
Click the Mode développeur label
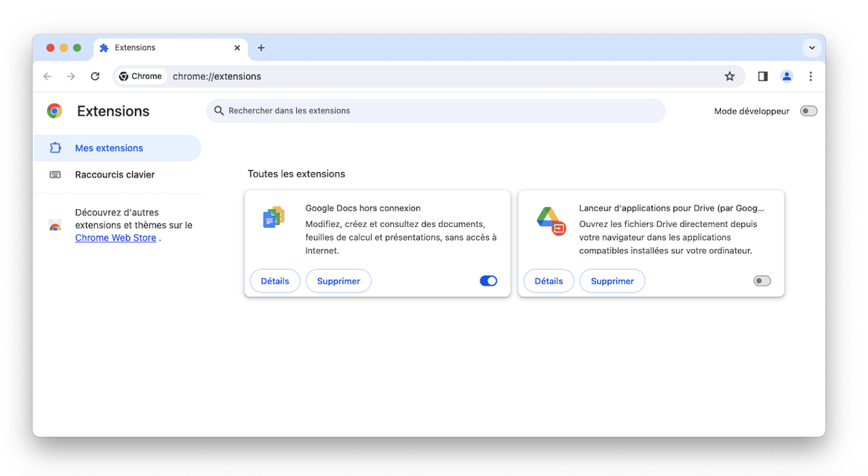(x=752, y=111)
